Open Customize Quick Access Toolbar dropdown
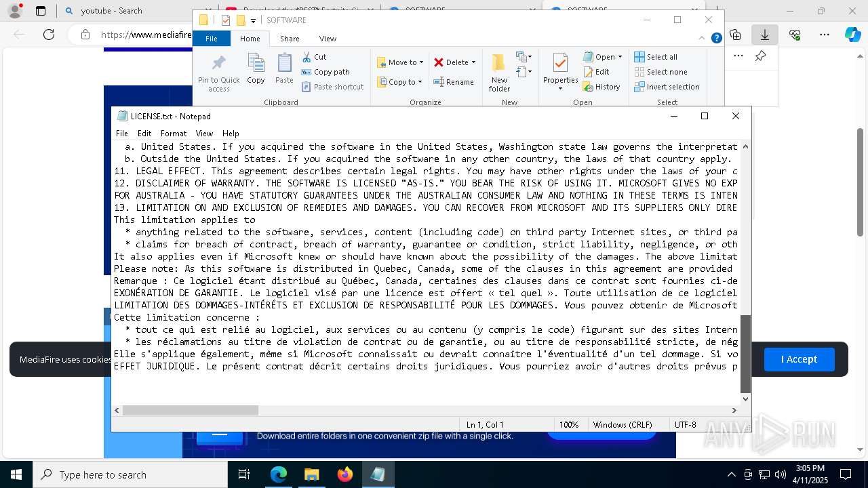 (x=253, y=20)
